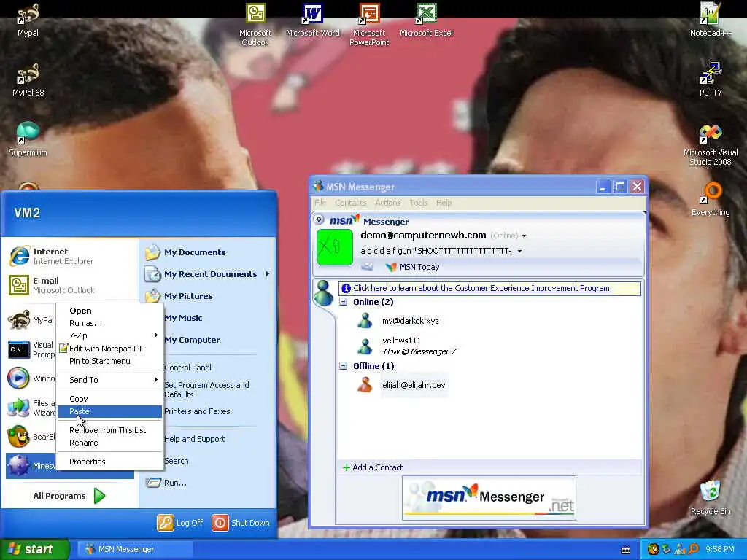Screen dimensions: 747x560
Task: Click the Outlook E-mail icon in Start menu
Action: [19, 285]
